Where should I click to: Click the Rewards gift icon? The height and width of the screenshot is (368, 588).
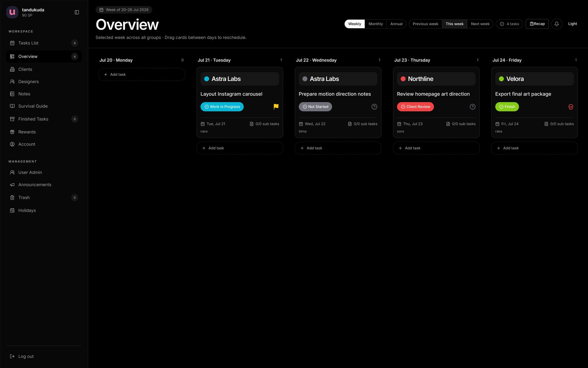point(12,132)
